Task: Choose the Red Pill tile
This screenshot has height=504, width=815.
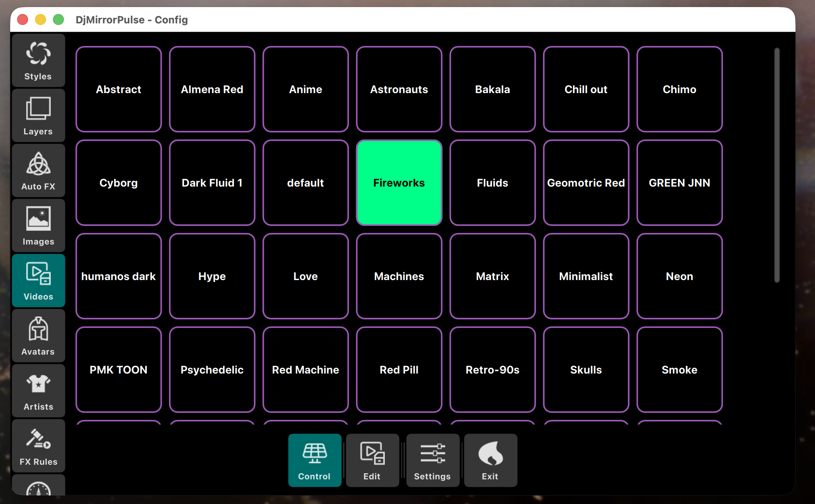Action: click(399, 370)
